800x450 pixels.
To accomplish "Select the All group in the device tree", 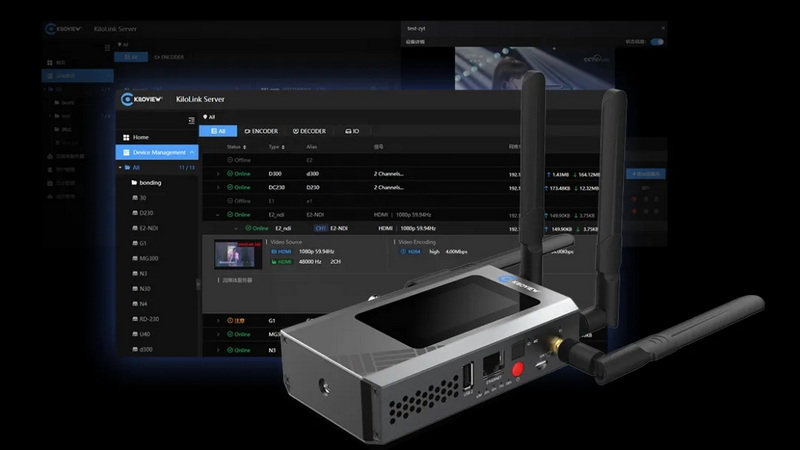I will click(x=136, y=168).
